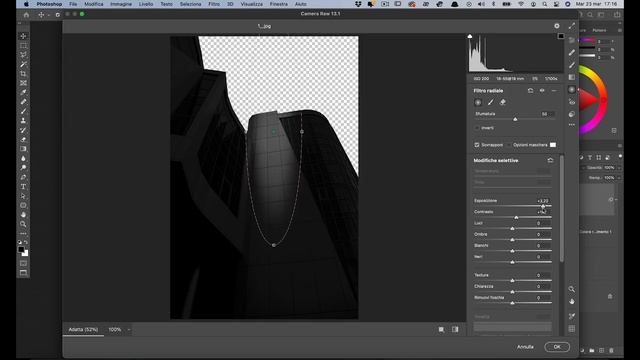Click the Wi-Fi status icon
640x360 pixels.
[521, 4]
